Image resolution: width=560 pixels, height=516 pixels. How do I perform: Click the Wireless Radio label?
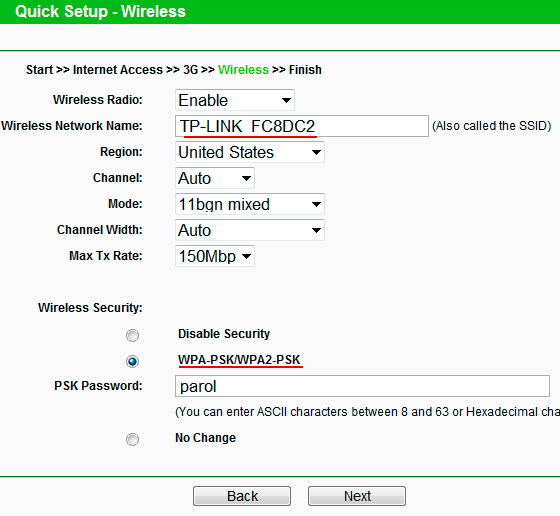pyautogui.click(x=98, y=100)
